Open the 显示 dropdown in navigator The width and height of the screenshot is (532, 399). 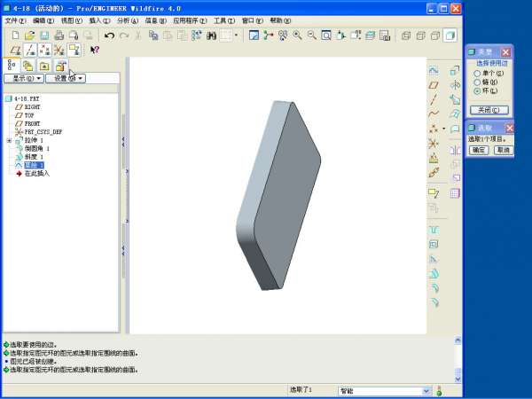point(24,78)
